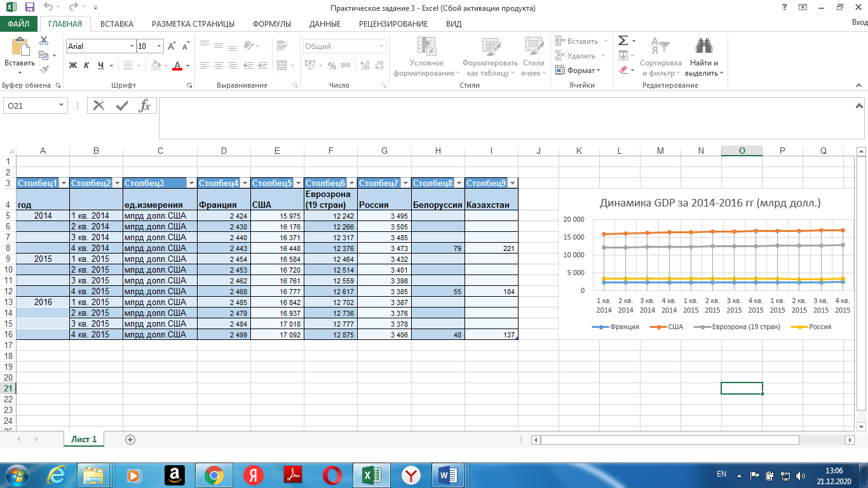Save the workbook using the floppy disk icon
Image resolution: width=868 pixels, height=488 pixels.
[29, 8]
